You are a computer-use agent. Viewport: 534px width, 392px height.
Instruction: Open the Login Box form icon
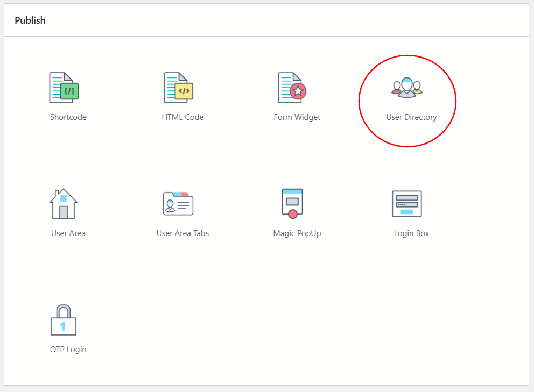407,204
